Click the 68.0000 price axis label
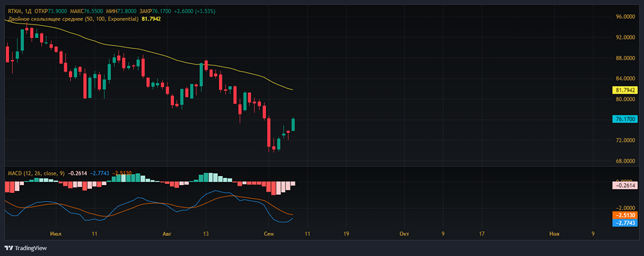Image resolution: width=644 pixels, height=256 pixels. [626, 161]
